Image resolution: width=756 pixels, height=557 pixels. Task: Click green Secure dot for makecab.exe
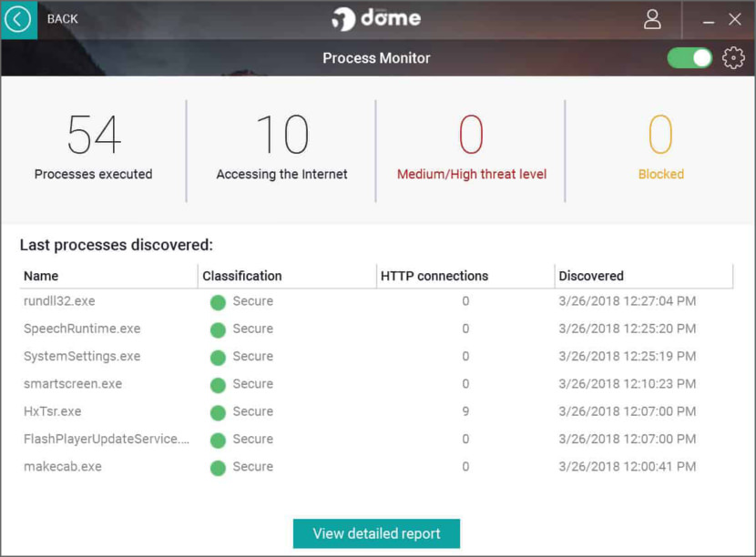(218, 468)
